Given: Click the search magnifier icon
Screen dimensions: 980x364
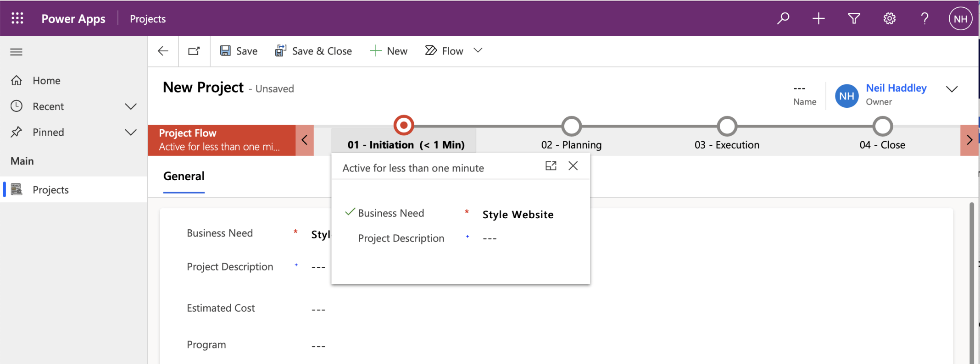Looking at the screenshot, I should pyautogui.click(x=783, y=18).
